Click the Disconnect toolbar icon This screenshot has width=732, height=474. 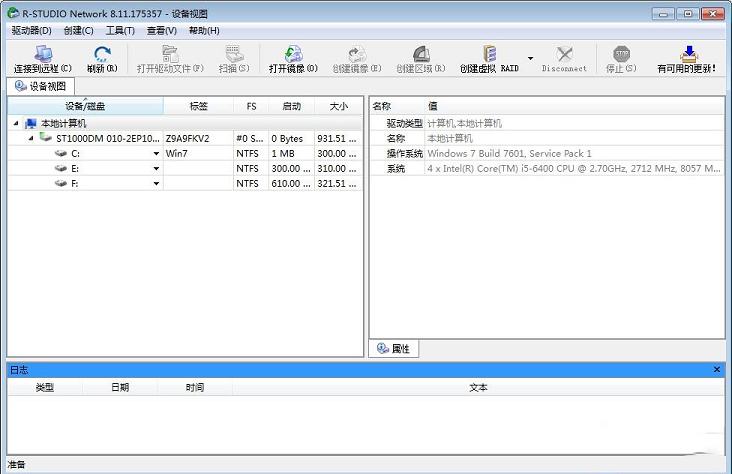tap(564, 54)
